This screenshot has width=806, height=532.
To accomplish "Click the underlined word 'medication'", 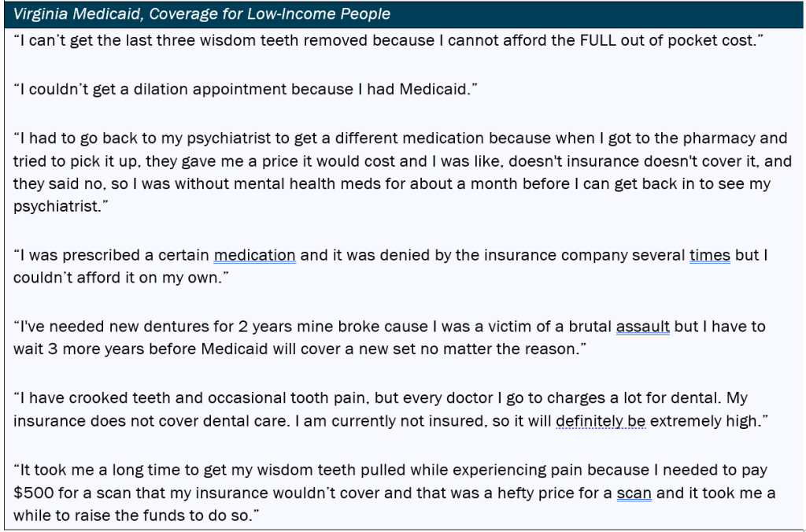I will pyautogui.click(x=254, y=255).
